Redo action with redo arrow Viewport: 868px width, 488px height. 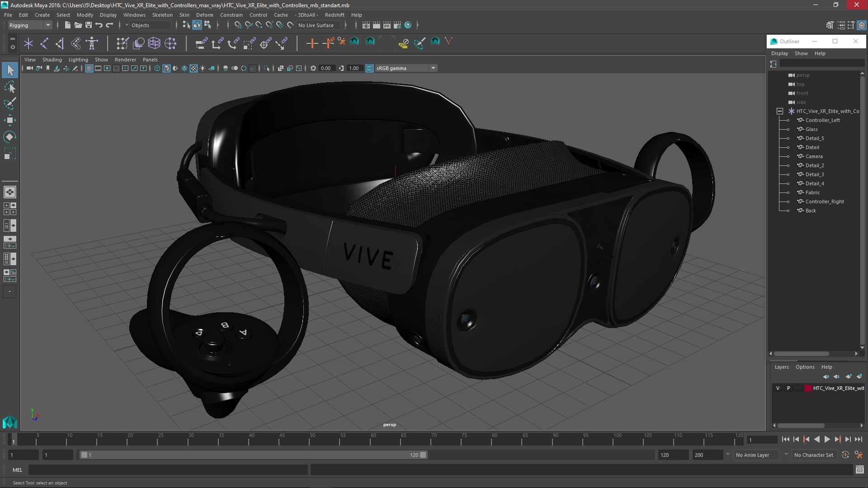[109, 25]
